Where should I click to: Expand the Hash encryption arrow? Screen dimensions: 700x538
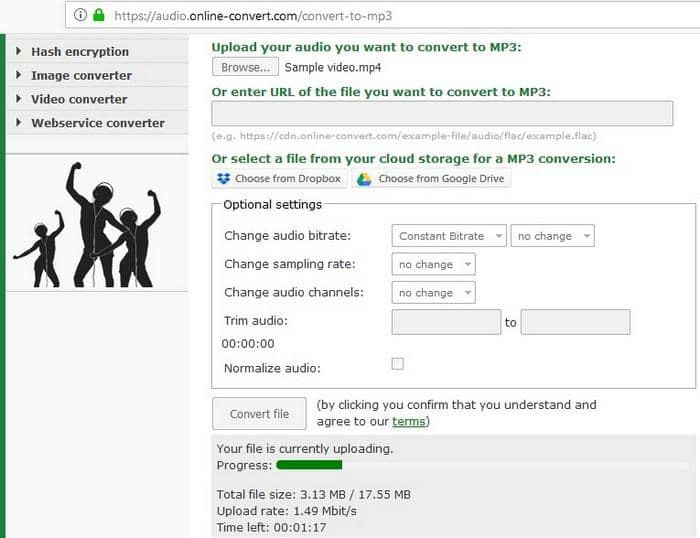pyautogui.click(x=20, y=51)
